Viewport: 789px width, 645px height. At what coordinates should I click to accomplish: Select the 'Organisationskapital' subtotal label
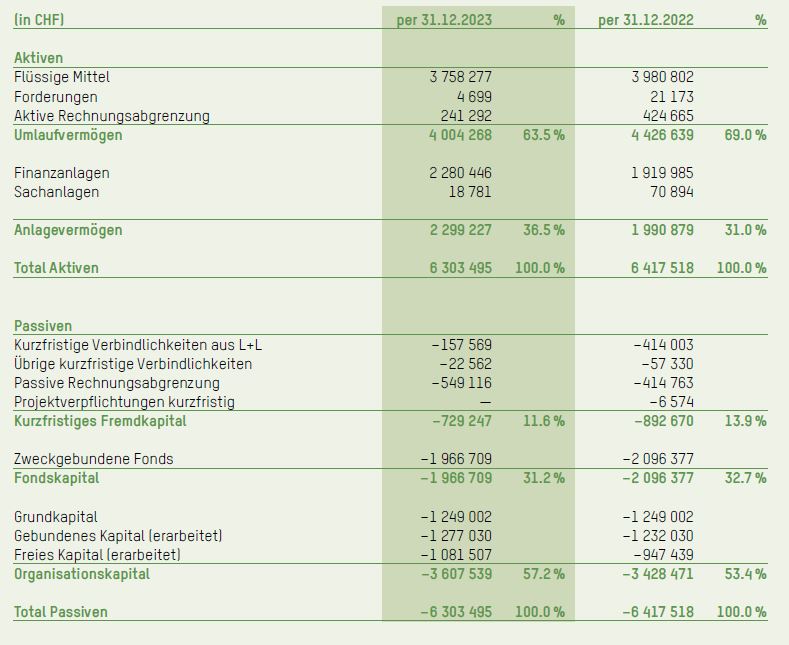[x=82, y=574]
